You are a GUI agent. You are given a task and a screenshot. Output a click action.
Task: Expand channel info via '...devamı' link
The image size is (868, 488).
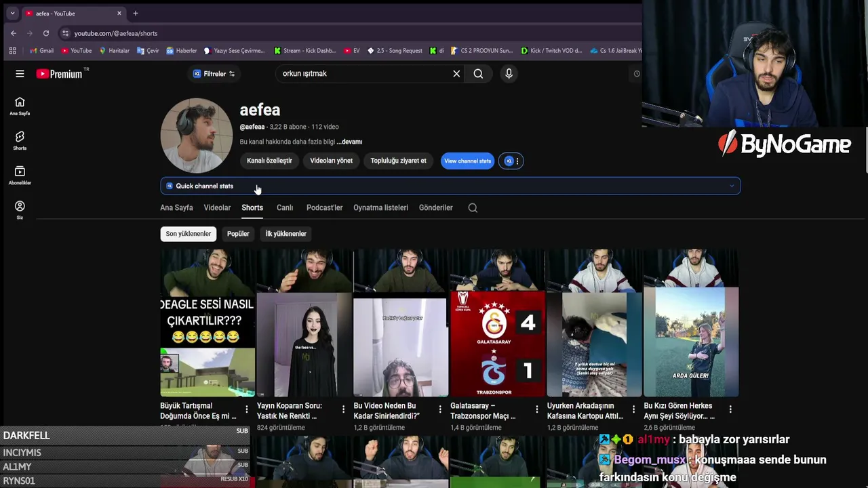[x=349, y=142]
